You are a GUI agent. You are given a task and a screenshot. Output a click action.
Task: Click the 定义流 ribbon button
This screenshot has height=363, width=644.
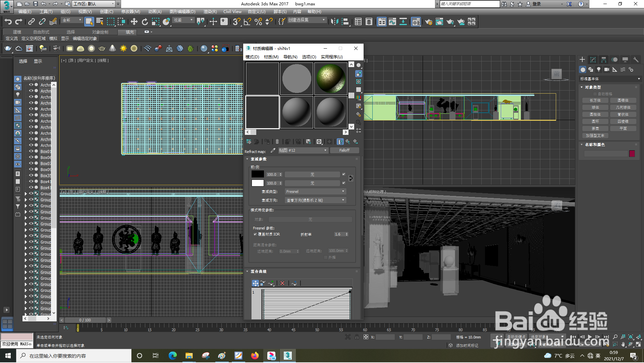click(12, 39)
